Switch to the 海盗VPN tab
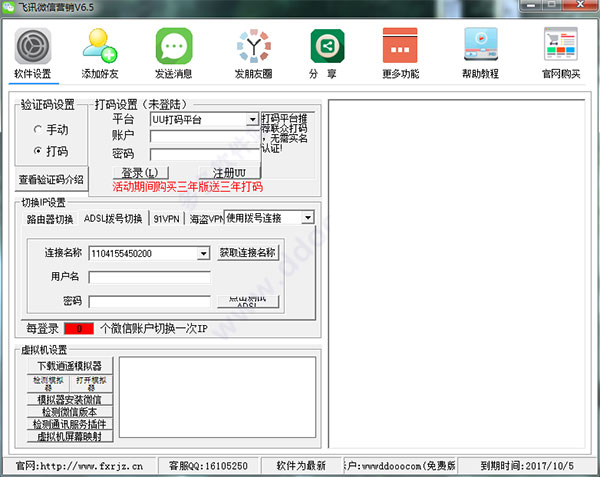The width and height of the screenshot is (600, 477). [x=206, y=219]
